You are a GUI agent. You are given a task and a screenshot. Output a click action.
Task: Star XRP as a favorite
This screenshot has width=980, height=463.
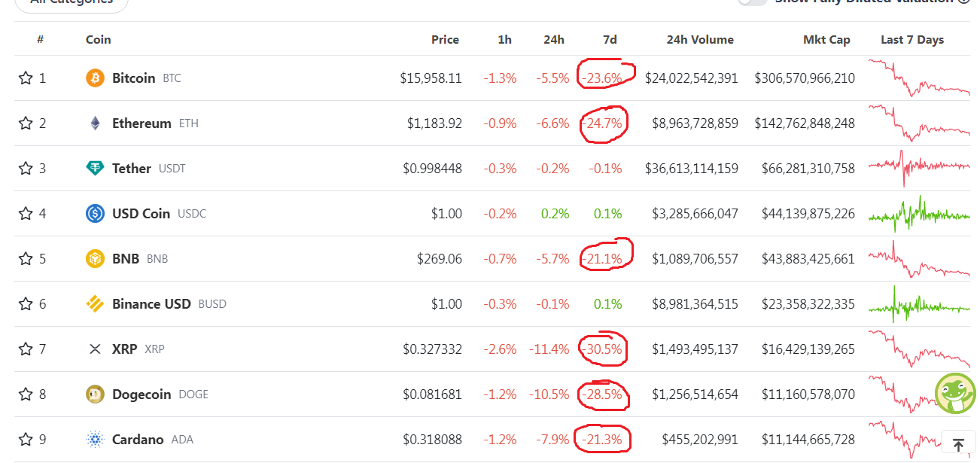[26, 349]
